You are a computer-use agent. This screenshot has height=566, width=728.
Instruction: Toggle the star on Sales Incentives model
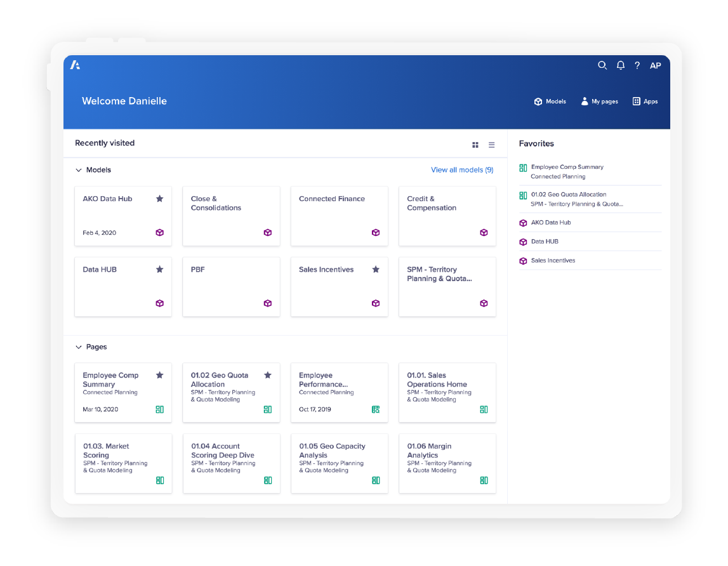tap(375, 269)
